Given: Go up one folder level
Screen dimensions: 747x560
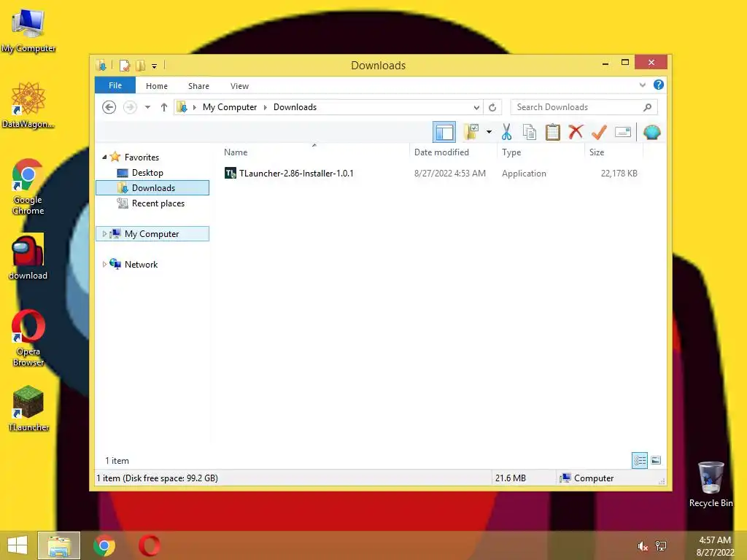Looking at the screenshot, I should [x=164, y=107].
